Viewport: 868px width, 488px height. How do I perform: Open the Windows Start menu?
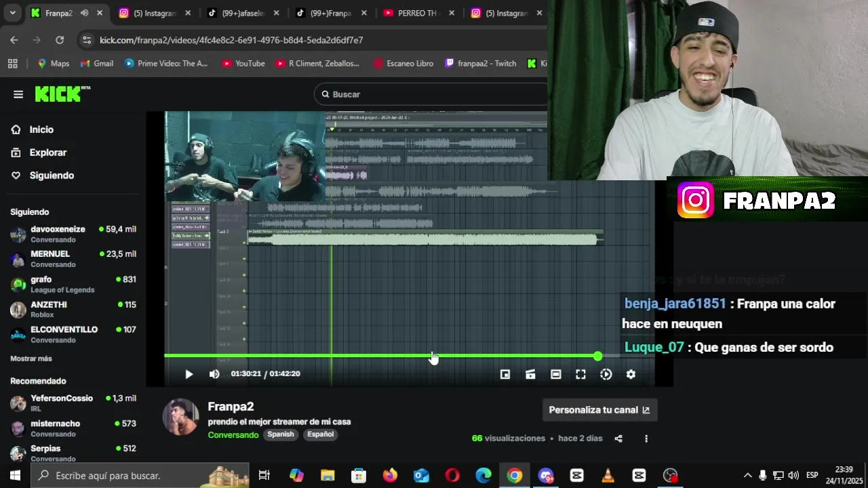15,475
